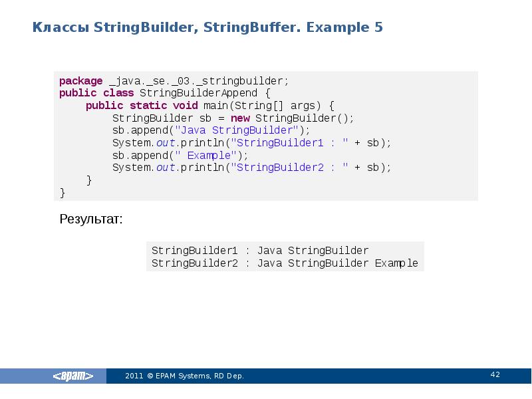Click the "Результат:" label
The image size is (532, 399).
(91, 219)
